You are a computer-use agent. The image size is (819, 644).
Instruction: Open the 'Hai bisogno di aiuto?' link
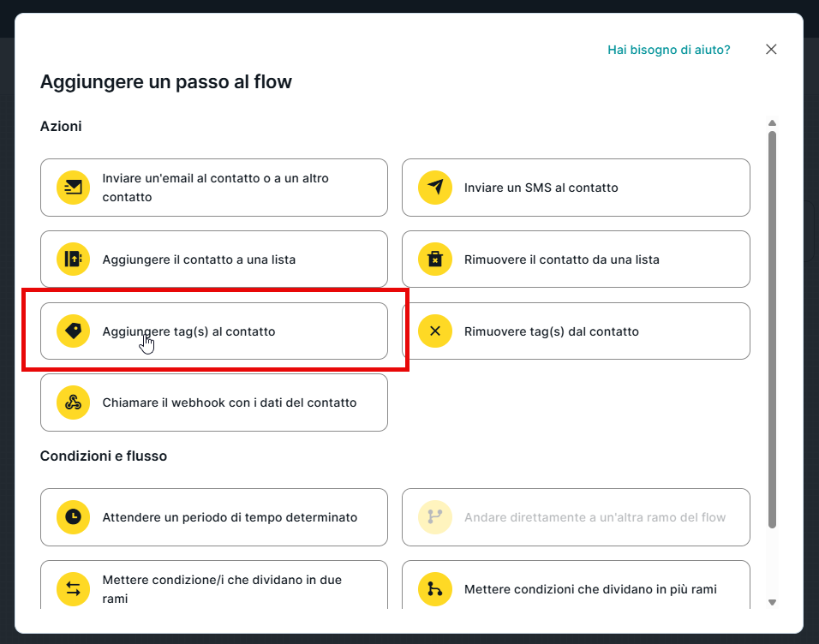click(668, 50)
